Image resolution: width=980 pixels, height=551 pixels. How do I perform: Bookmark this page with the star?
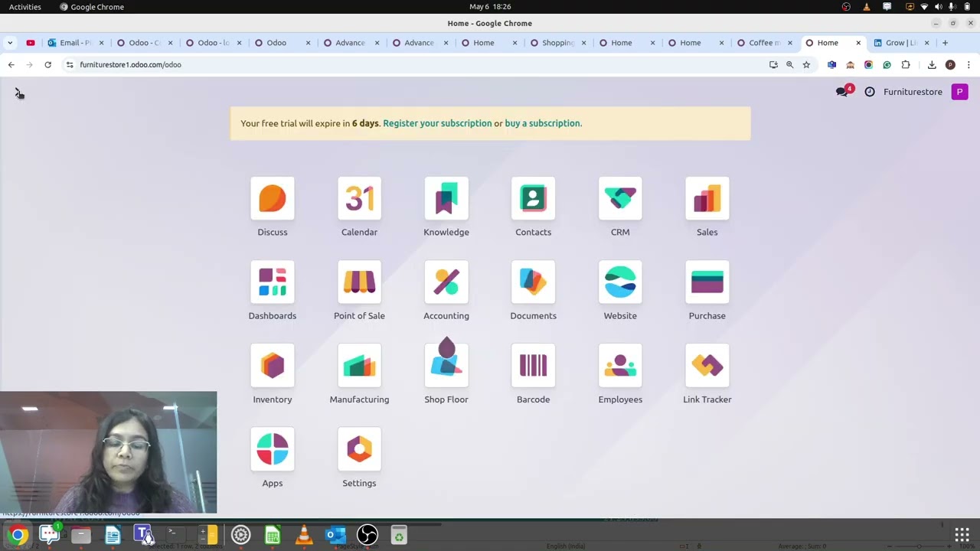806,65
